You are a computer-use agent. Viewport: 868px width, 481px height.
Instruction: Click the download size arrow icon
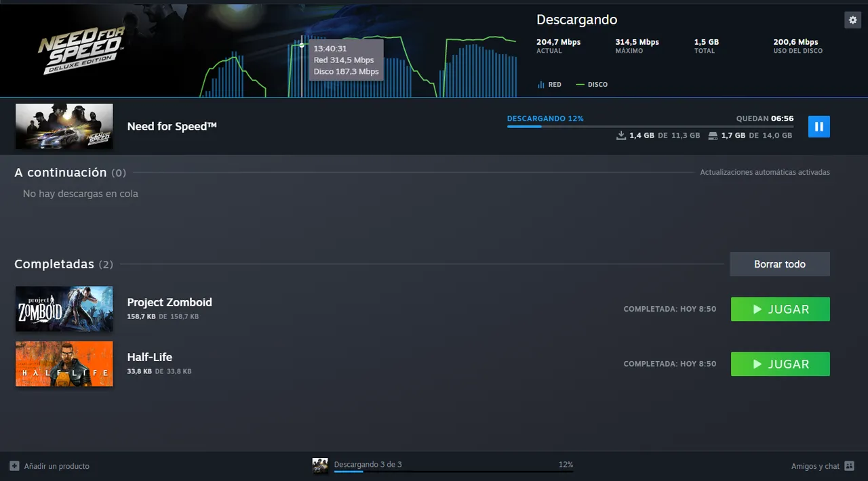[x=620, y=135]
